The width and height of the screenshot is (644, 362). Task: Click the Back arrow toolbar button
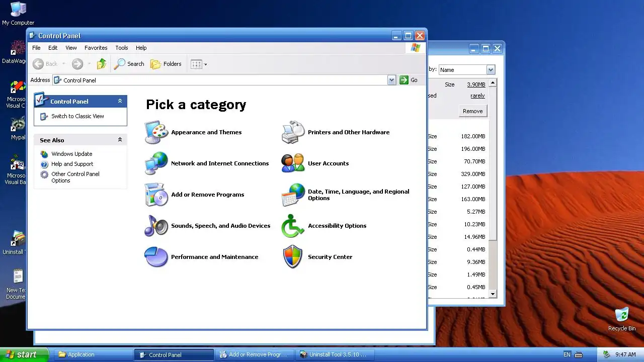click(45, 64)
